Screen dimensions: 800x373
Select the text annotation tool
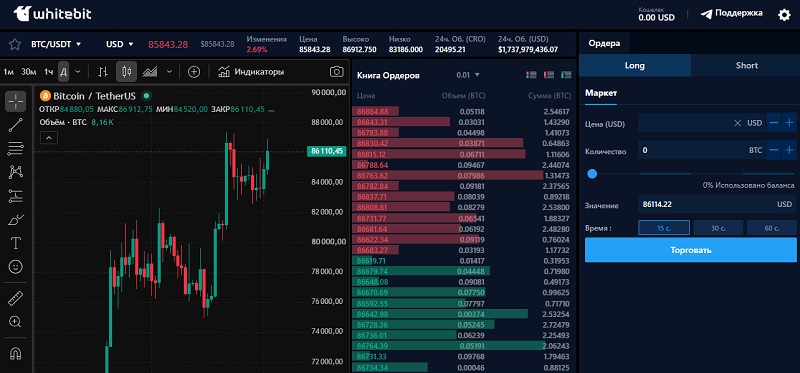[x=16, y=243]
